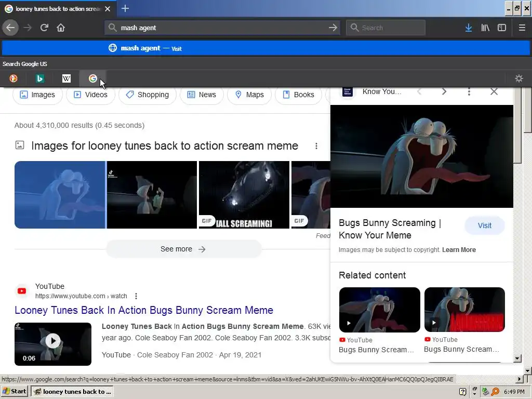Search with the Bing engine icon

point(39,78)
